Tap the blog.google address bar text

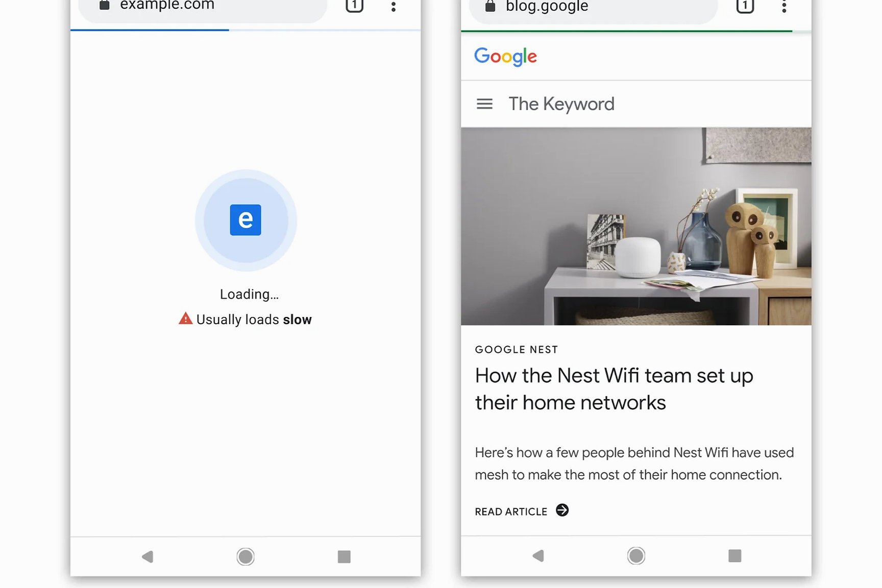pos(547,6)
